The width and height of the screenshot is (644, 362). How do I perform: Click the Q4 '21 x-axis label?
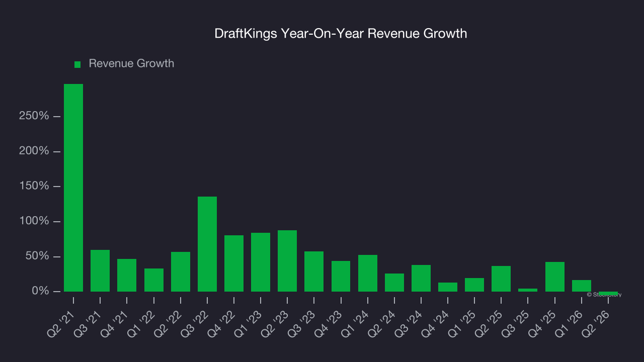click(x=115, y=324)
